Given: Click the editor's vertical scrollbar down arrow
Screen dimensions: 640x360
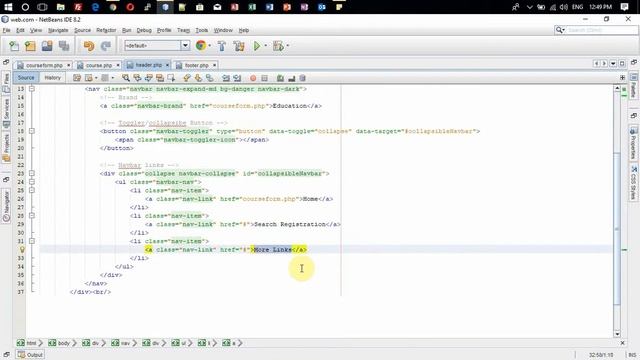Looking at the screenshot, I should pos(617,334).
